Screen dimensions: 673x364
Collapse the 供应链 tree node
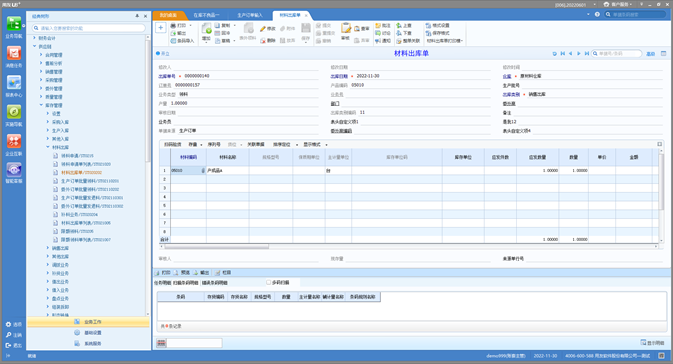coord(35,46)
